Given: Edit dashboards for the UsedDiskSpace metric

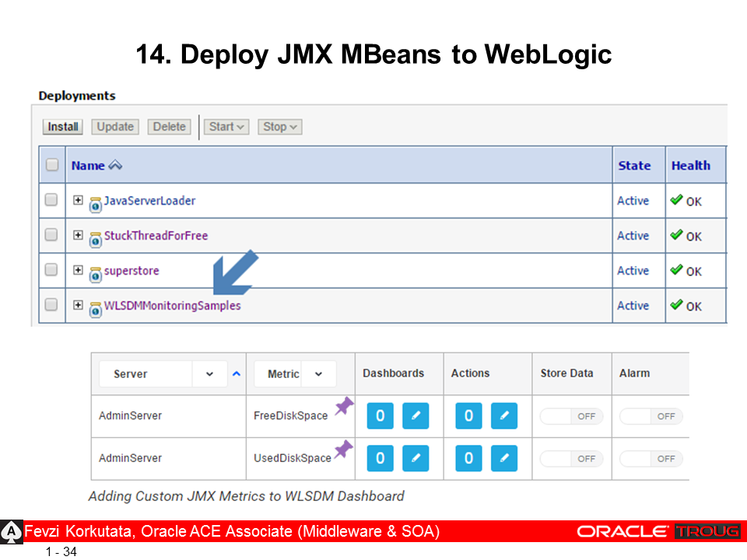Looking at the screenshot, I should pos(416,458).
